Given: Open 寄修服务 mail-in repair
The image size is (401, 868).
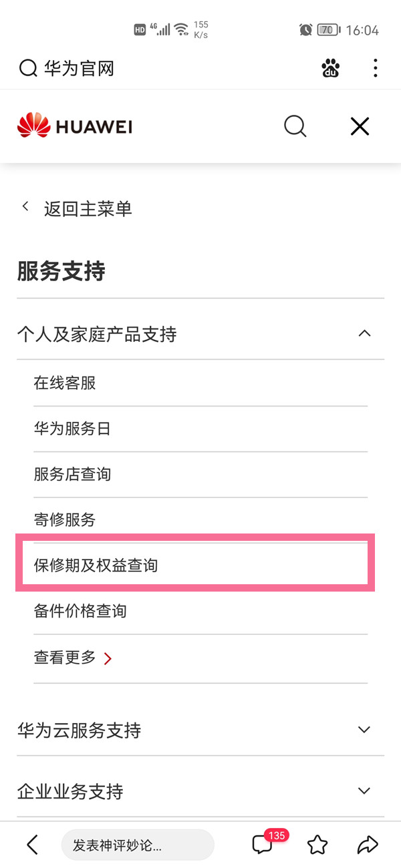Looking at the screenshot, I should point(65,519).
